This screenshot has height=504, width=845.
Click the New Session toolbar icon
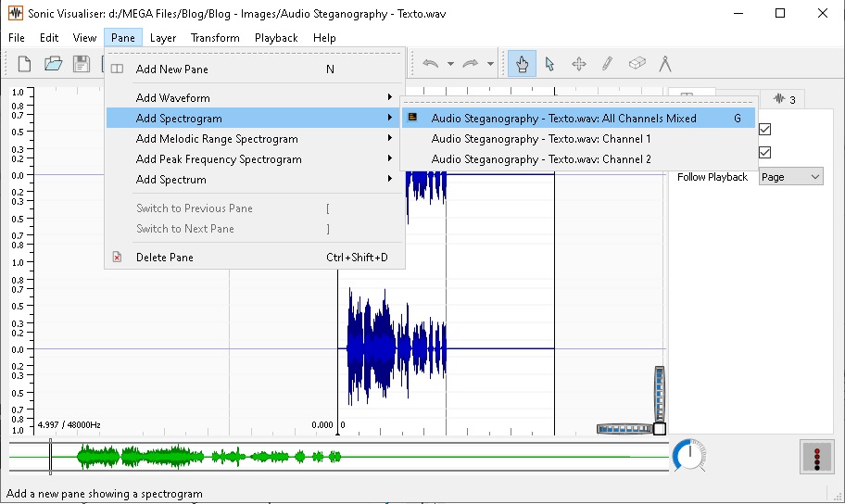pyautogui.click(x=25, y=64)
